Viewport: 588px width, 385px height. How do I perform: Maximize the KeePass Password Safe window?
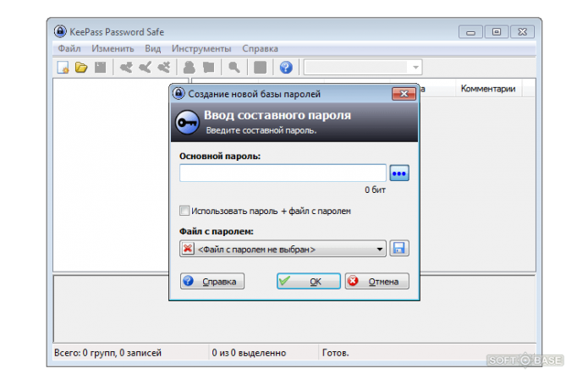coord(497,32)
